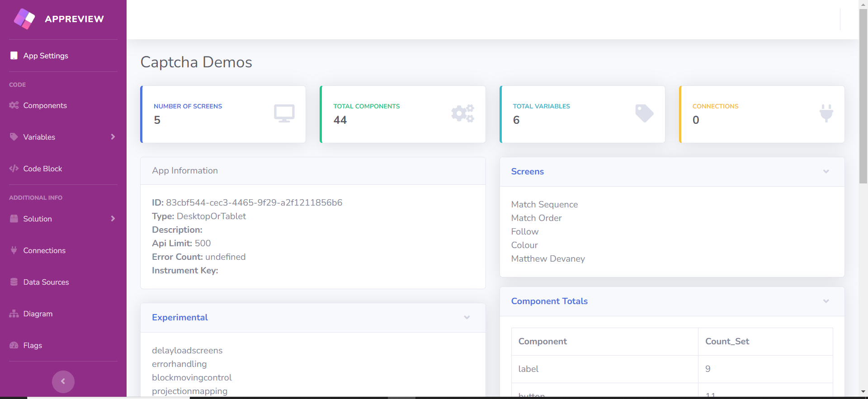Click the Component Totals heading

(549, 301)
